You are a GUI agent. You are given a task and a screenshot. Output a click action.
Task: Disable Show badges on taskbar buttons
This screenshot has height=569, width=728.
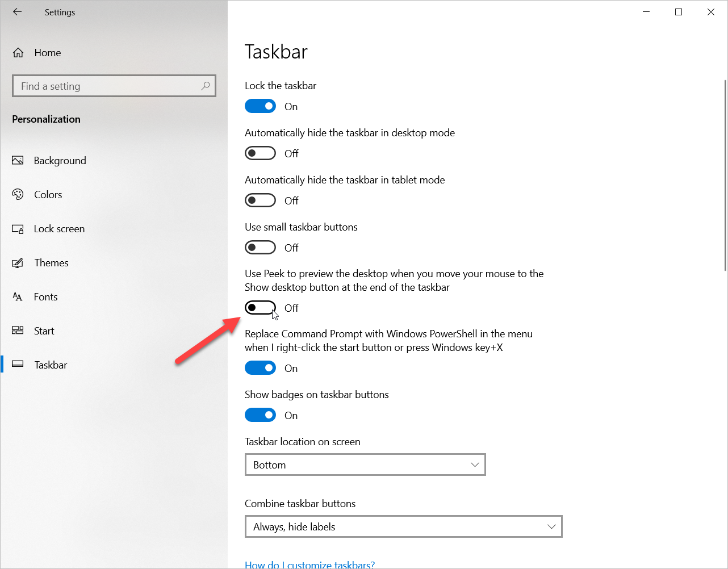click(260, 415)
